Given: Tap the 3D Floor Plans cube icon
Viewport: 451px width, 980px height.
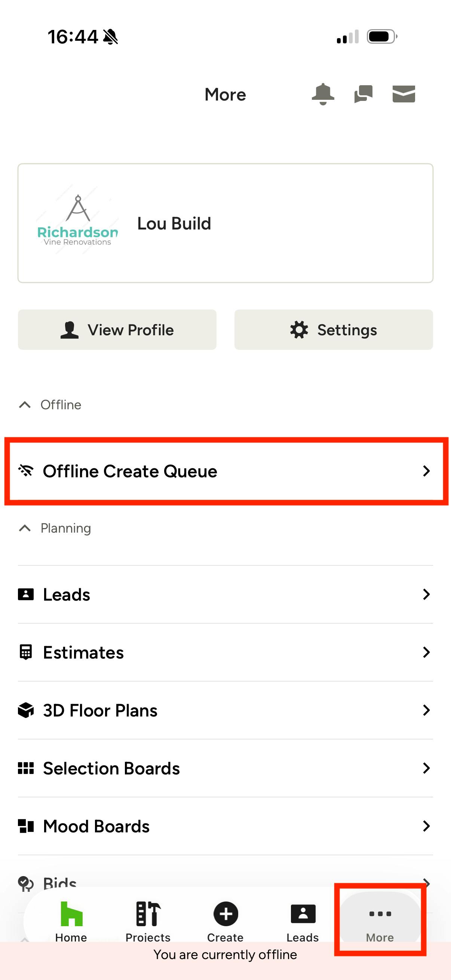Looking at the screenshot, I should tap(26, 710).
